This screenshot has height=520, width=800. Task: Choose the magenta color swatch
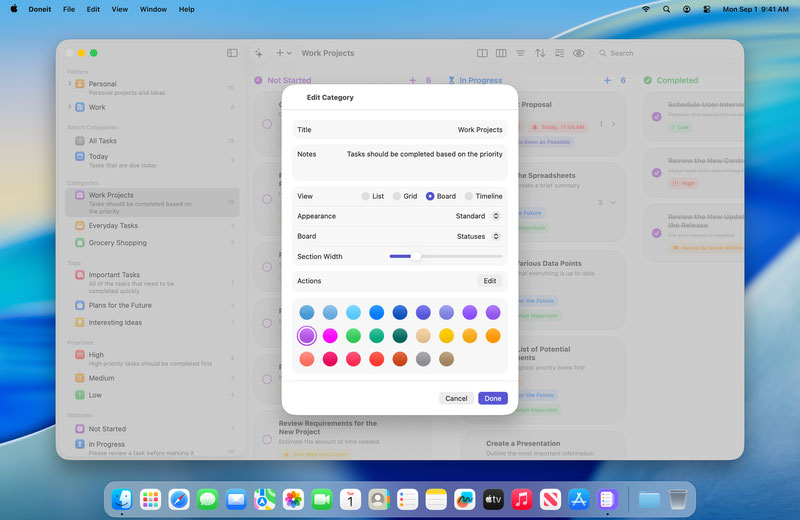[330, 336]
